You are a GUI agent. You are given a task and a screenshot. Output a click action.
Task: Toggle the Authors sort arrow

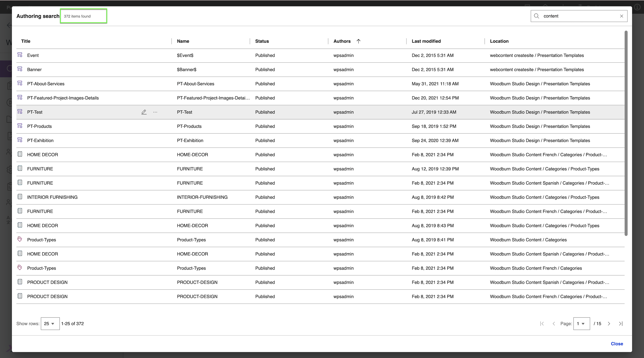click(358, 41)
